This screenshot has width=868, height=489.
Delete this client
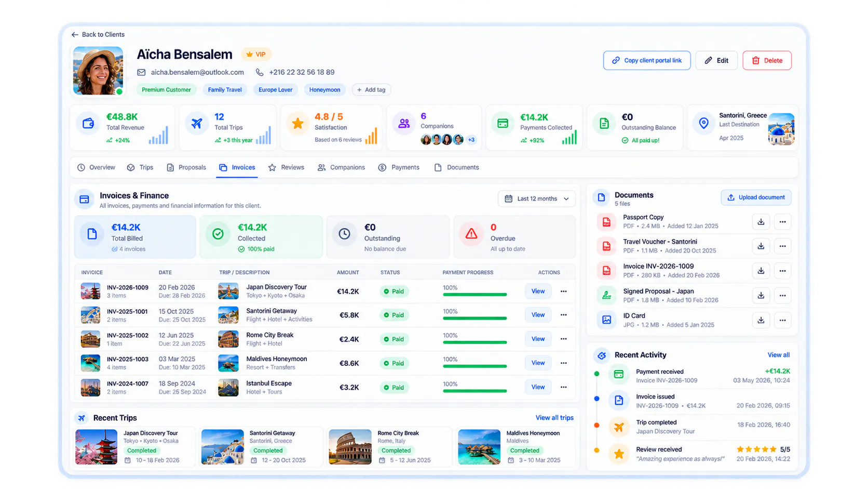767,60
